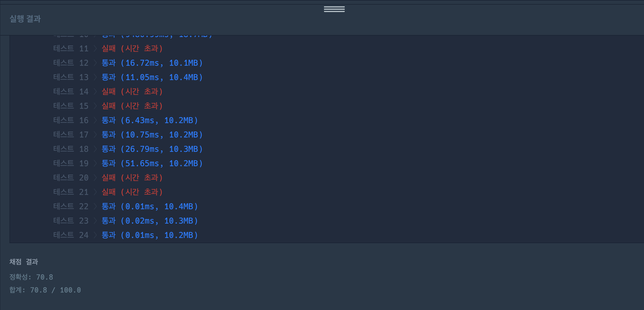
Task: Click 테스트 17 통과 (10.75ms, 10.2MB) text
Action: pyautogui.click(x=152, y=135)
